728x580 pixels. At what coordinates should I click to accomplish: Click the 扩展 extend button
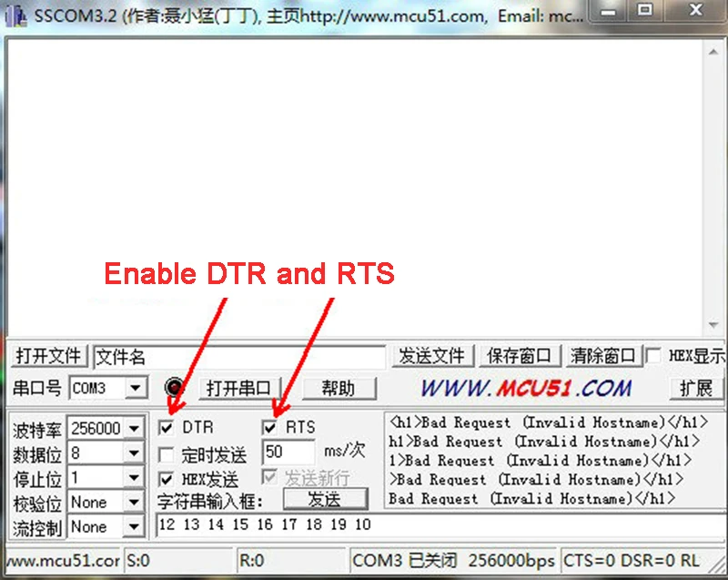[x=696, y=388]
